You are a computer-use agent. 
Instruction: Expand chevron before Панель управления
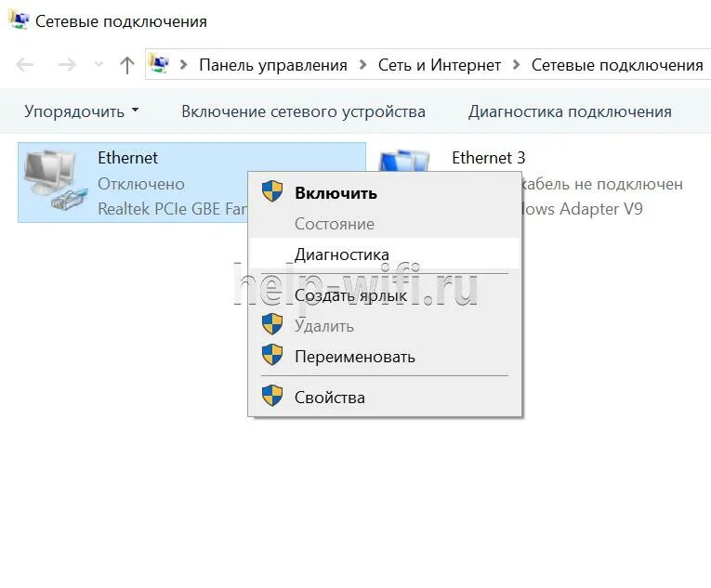184,65
